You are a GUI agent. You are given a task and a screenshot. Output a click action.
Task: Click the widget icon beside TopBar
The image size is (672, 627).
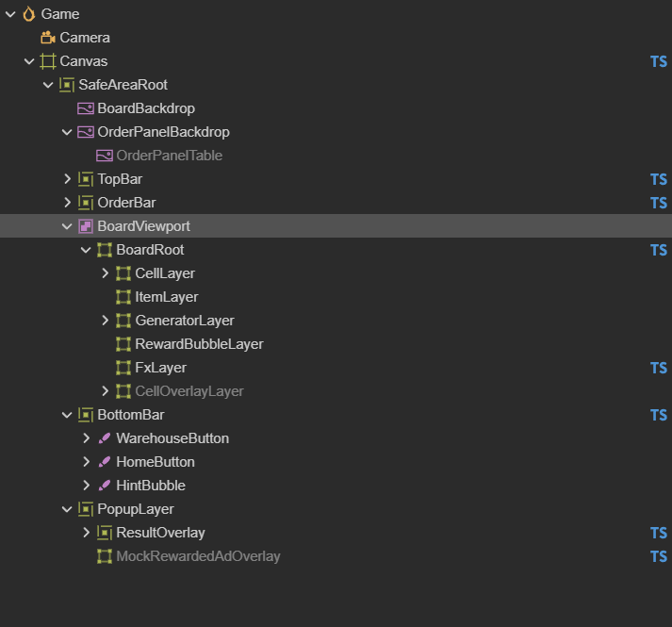85,179
